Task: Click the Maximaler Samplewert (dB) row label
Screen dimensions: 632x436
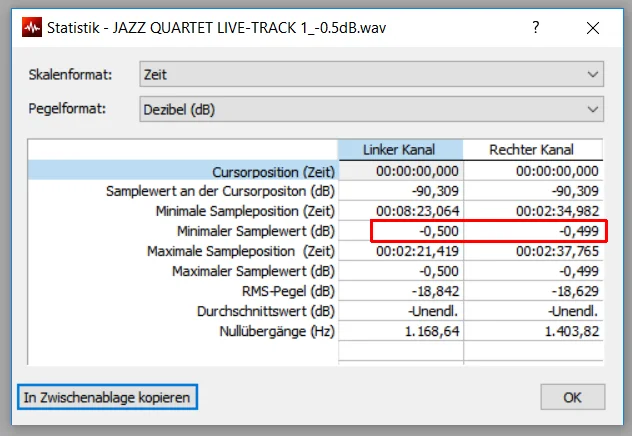Action: [x=253, y=271]
